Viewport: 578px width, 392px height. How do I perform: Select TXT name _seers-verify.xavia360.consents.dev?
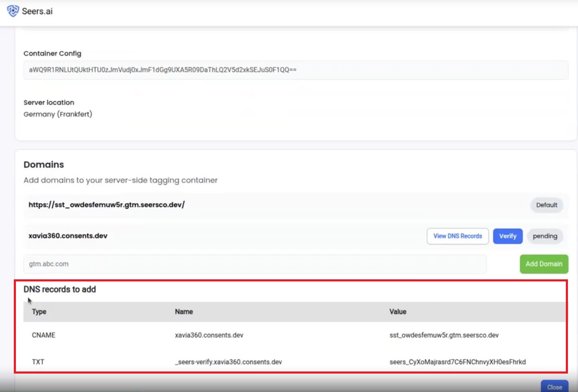[x=228, y=362]
